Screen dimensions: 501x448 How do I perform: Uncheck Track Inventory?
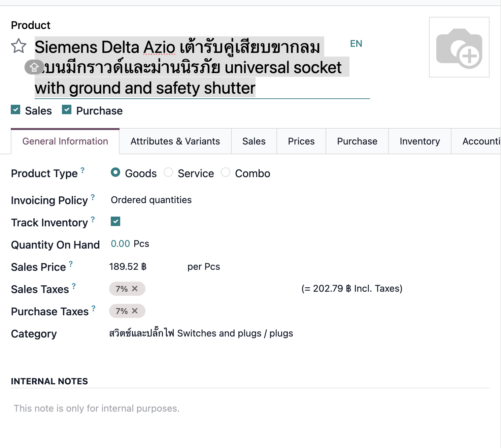pyautogui.click(x=115, y=221)
